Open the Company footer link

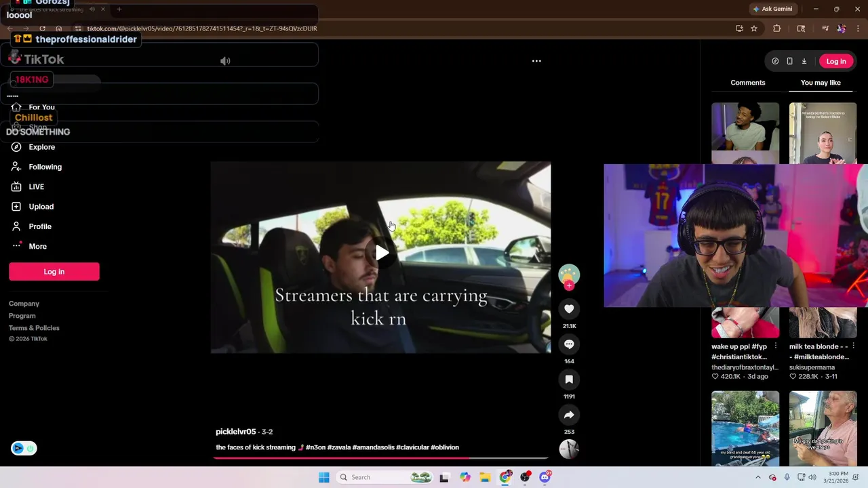24,304
